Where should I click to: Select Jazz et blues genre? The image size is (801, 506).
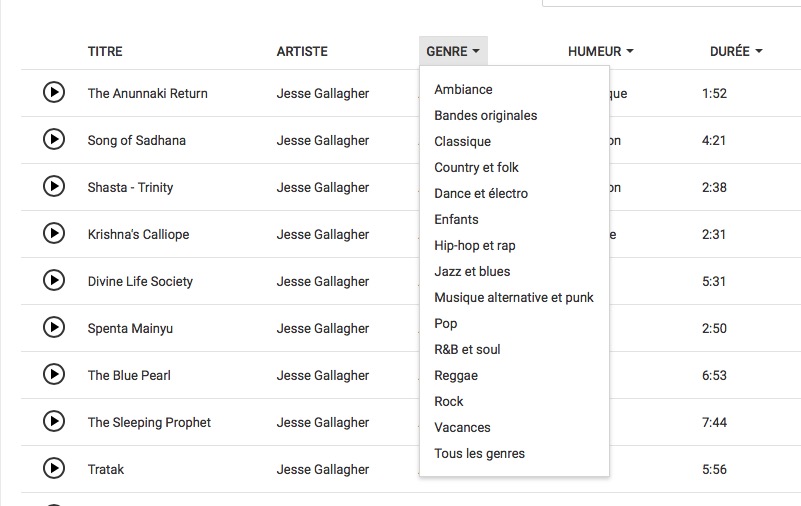(x=472, y=272)
